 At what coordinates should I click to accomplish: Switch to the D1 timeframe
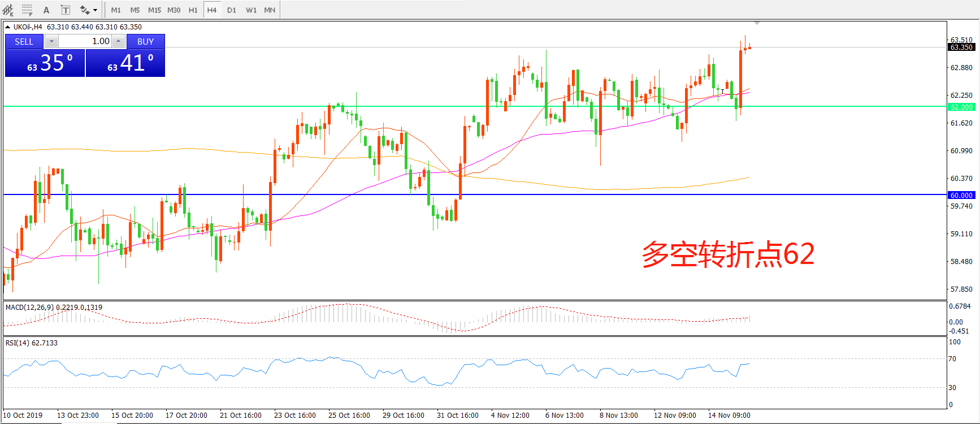click(232, 10)
